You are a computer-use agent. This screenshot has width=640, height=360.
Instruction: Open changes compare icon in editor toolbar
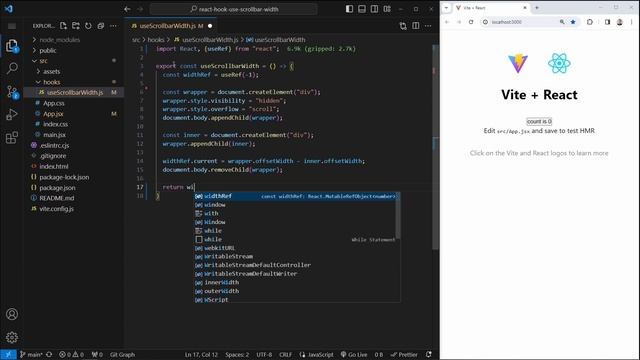click(403, 26)
